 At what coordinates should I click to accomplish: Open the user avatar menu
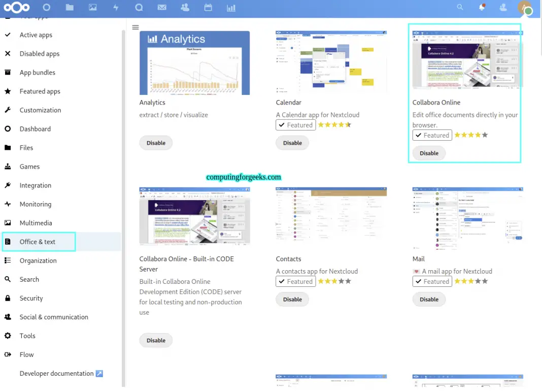[524, 8]
